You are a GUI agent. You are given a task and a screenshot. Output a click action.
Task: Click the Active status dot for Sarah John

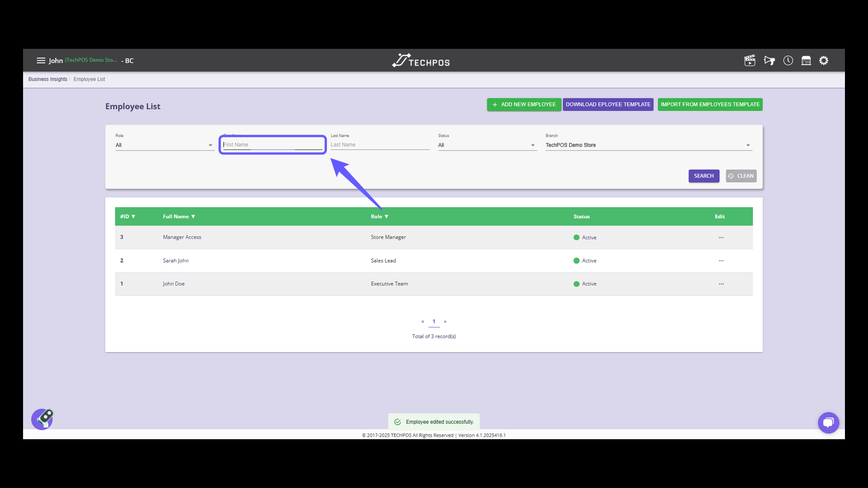click(576, 260)
